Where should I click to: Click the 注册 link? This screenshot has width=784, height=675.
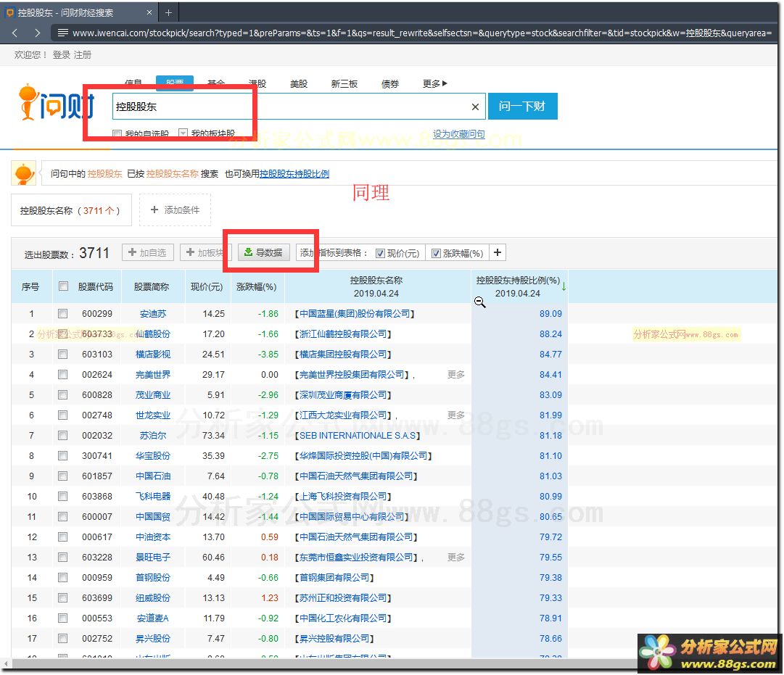pos(82,54)
